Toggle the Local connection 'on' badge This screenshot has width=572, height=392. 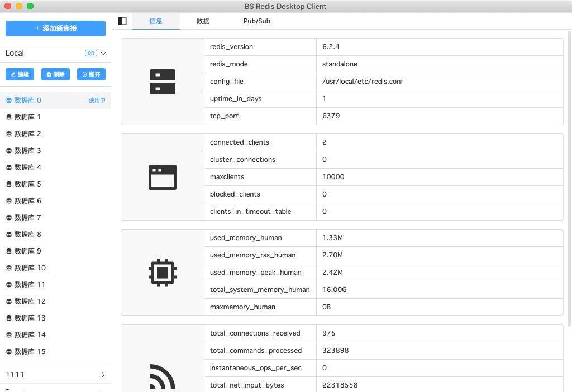click(x=90, y=53)
